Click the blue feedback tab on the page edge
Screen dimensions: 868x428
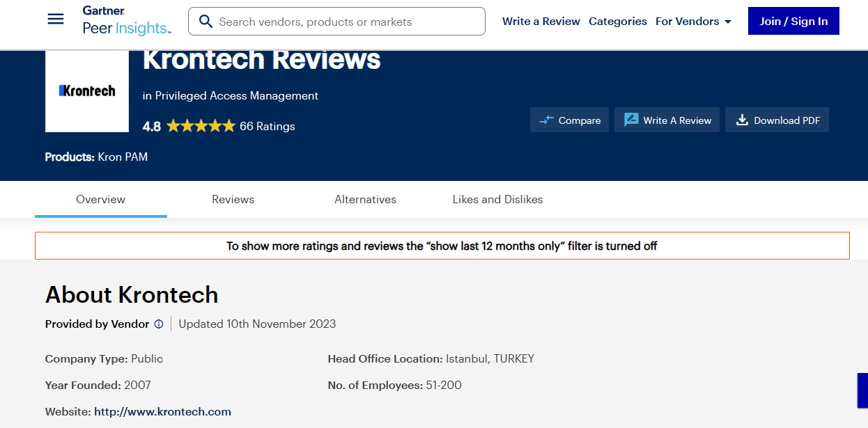[862, 390]
